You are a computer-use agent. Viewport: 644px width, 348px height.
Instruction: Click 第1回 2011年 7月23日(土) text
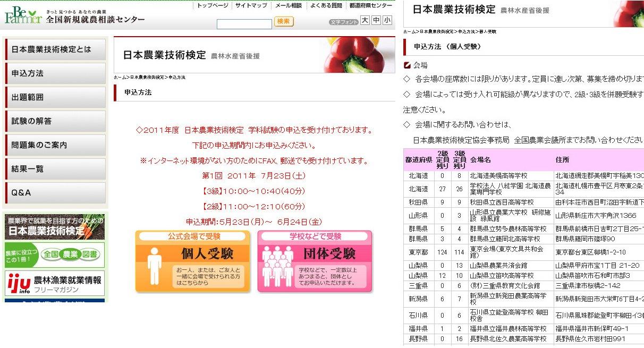(x=254, y=175)
